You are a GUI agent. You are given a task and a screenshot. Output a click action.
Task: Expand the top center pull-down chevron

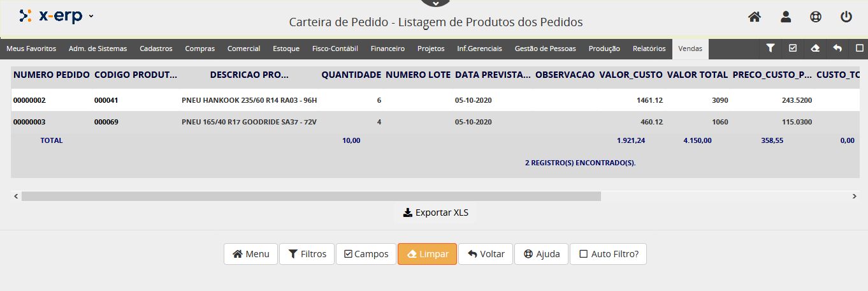pyautogui.click(x=435, y=3)
